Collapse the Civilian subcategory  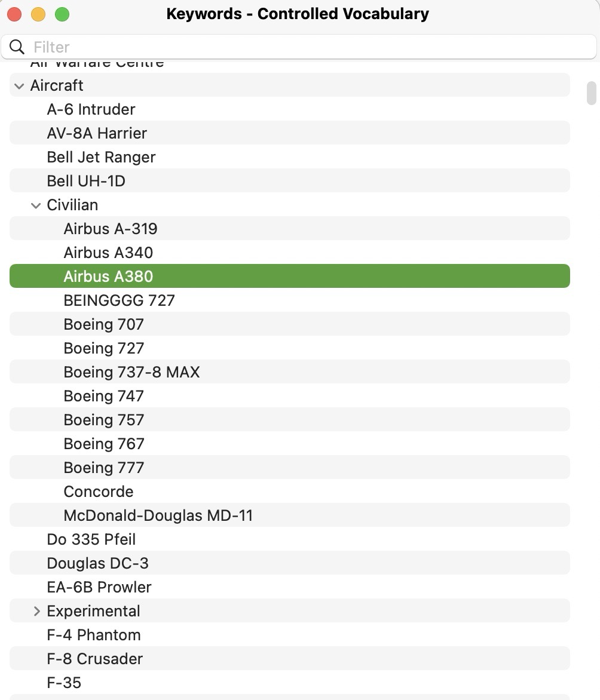pos(36,205)
